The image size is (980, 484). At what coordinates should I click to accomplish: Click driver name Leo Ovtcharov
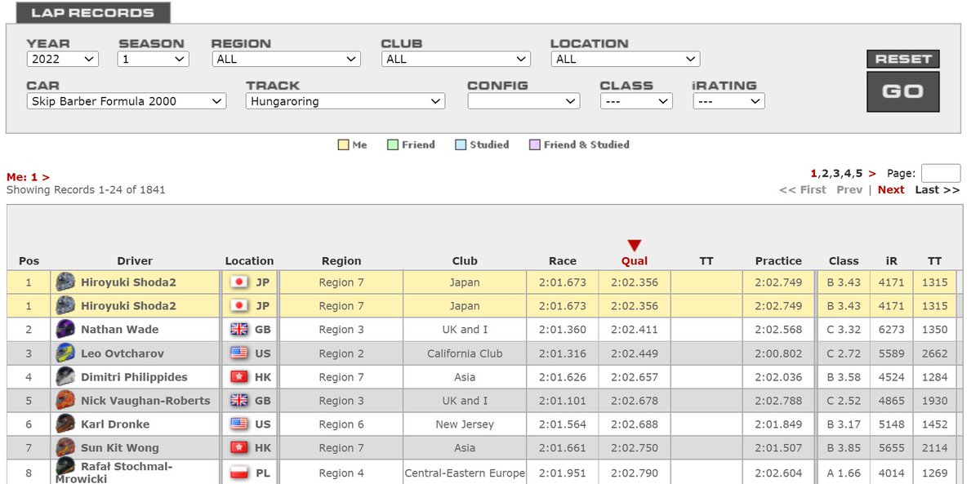click(x=122, y=353)
